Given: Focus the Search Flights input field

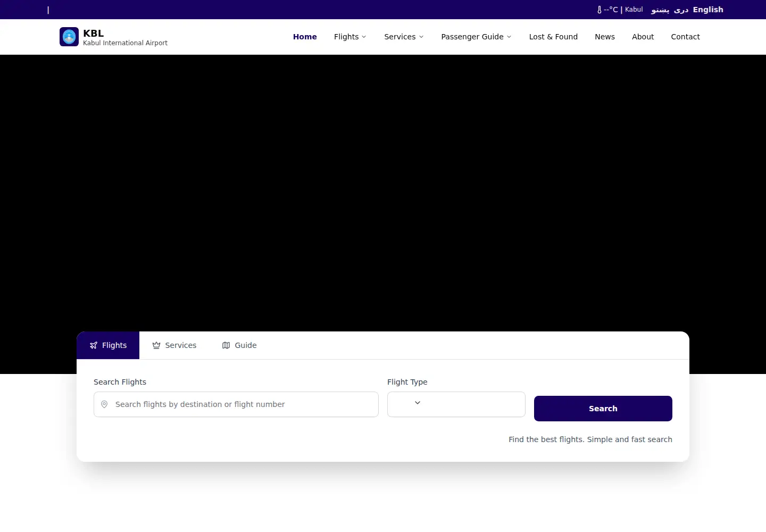Looking at the screenshot, I should tap(236, 404).
